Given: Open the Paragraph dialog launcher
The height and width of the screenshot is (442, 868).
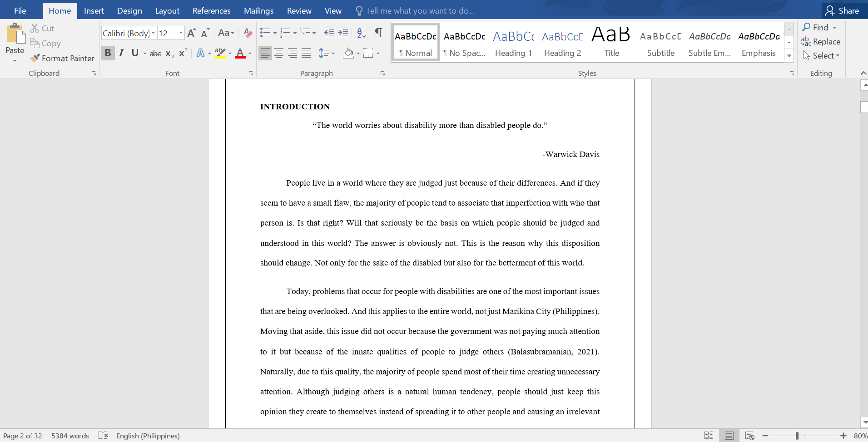Looking at the screenshot, I should pyautogui.click(x=382, y=73).
